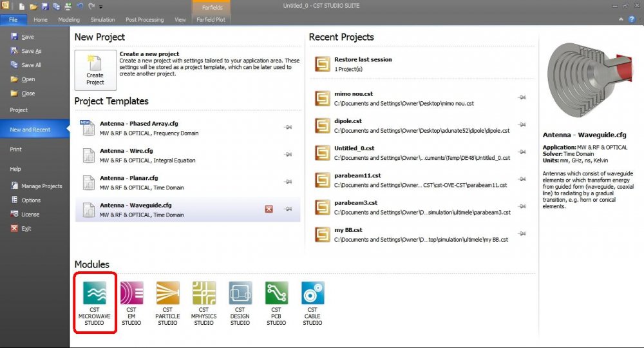Select Antenna - Wire.cfg template
Screen dimensions: 644x348
(187, 155)
